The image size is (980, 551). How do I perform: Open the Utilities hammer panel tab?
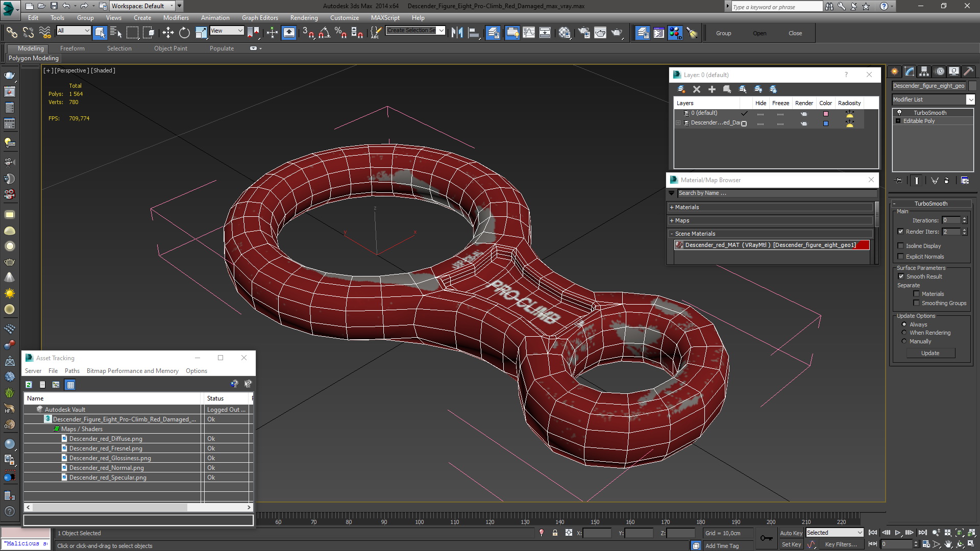click(968, 71)
